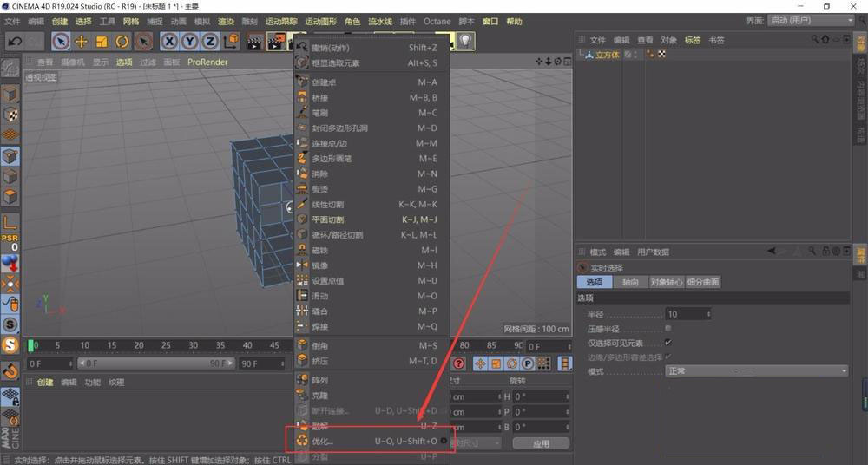
Task: Open the 模式 dropdown showing 正常
Action: tap(757, 371)
